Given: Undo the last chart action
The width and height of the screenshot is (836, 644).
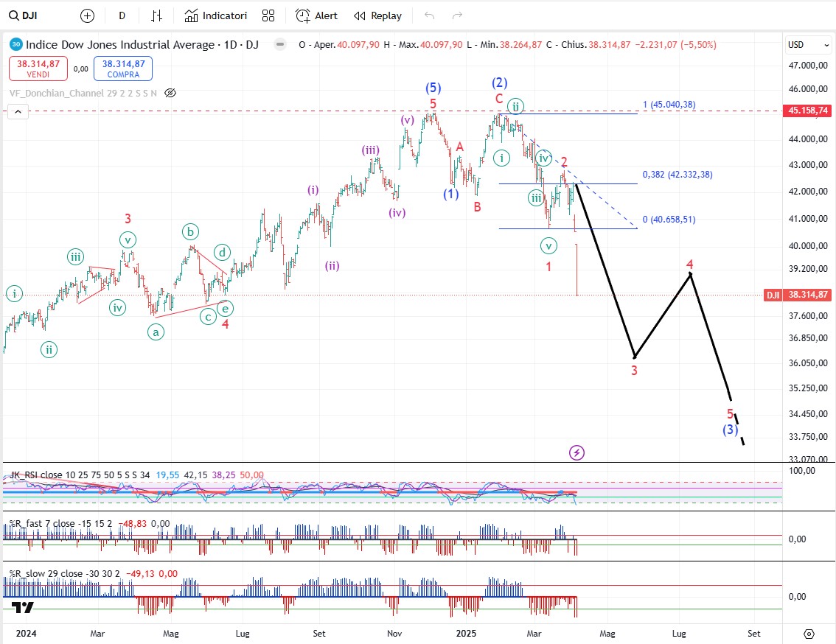Looking at the screenshot, I should 429,16.
